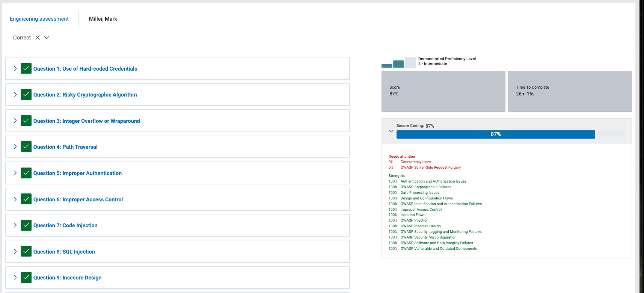Click the Miller, Mark name tab
Screen dimensions: 644x293
coord(103,19)
